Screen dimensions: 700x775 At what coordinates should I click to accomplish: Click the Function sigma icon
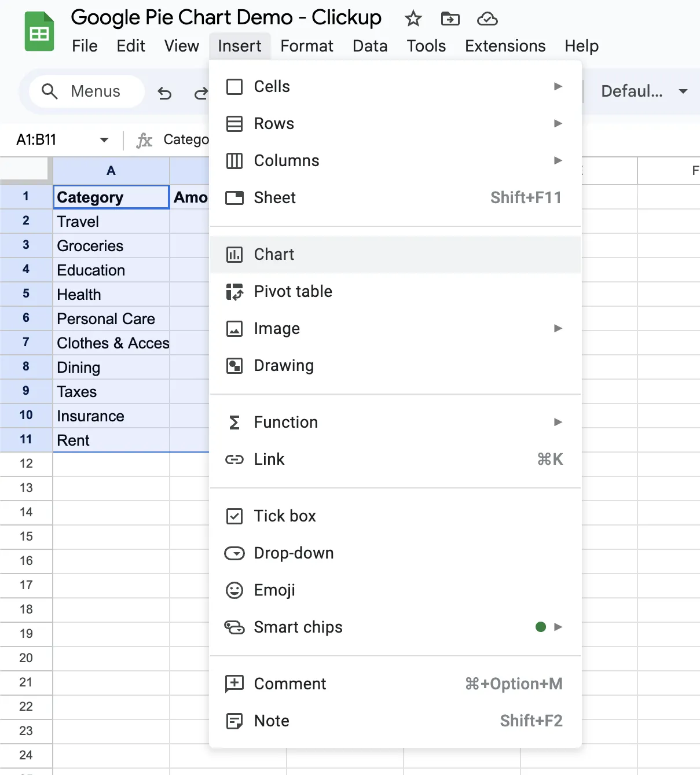click(x=234, y=423)
